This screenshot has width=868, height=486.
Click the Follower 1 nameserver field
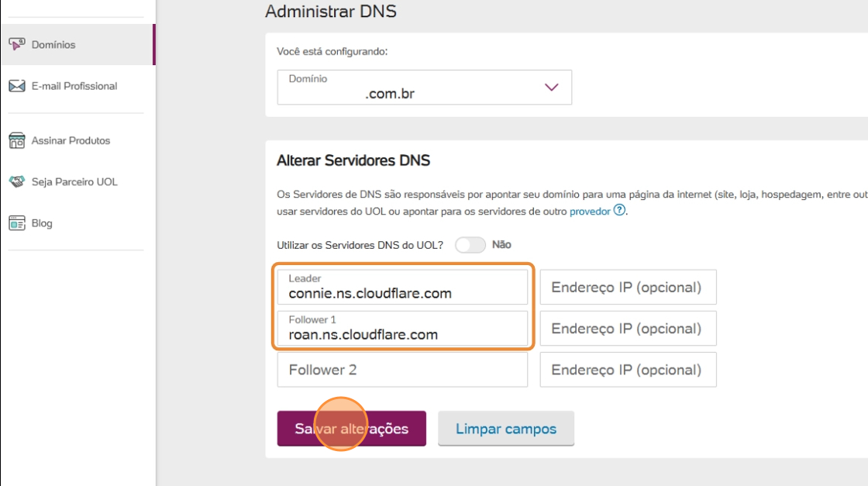click(x=402, y=329)
